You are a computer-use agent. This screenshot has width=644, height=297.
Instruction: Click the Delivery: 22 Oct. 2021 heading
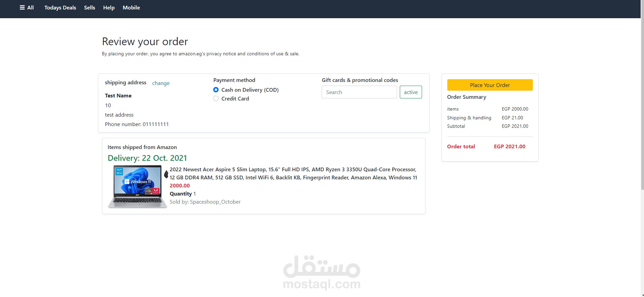pyautogui.click(x=147, y=158)
